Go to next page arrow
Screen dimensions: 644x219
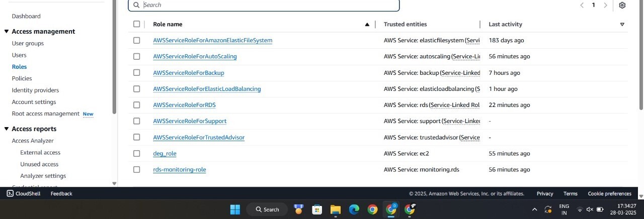pos(605,5)
